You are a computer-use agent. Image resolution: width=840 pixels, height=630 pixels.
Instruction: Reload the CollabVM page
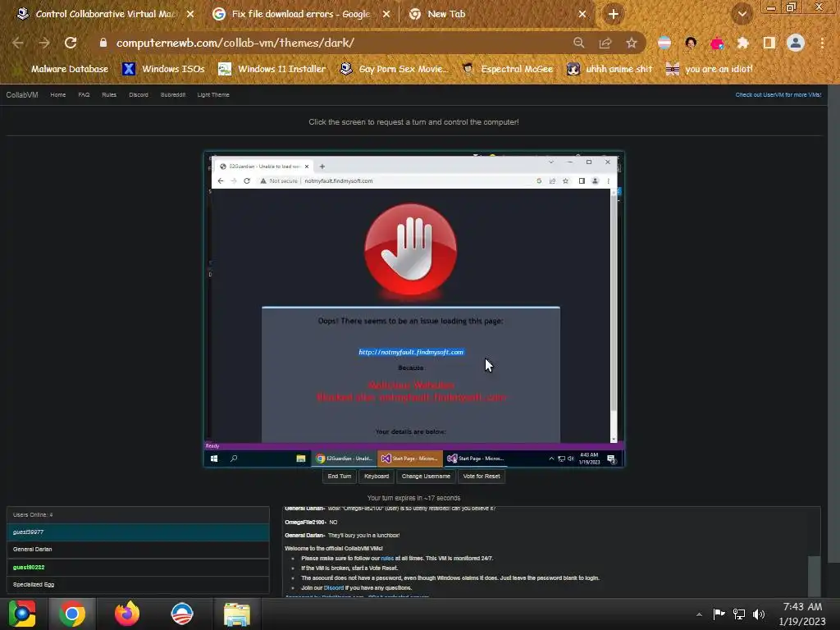tap(71, 43)
